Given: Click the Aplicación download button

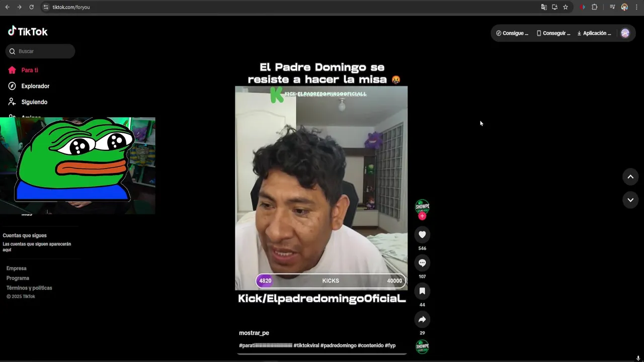Looking at the screenshot, I should click(x=594, y=33).
